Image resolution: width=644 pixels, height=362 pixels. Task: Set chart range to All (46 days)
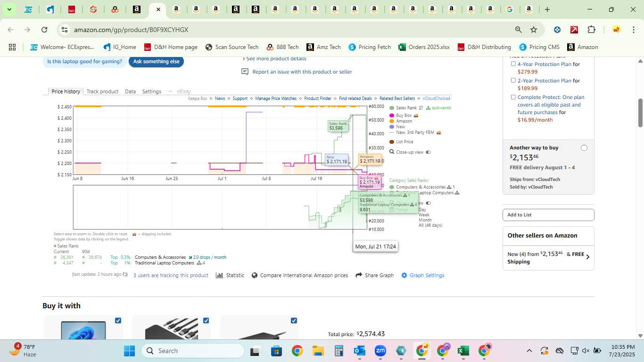tap(430, 225)
